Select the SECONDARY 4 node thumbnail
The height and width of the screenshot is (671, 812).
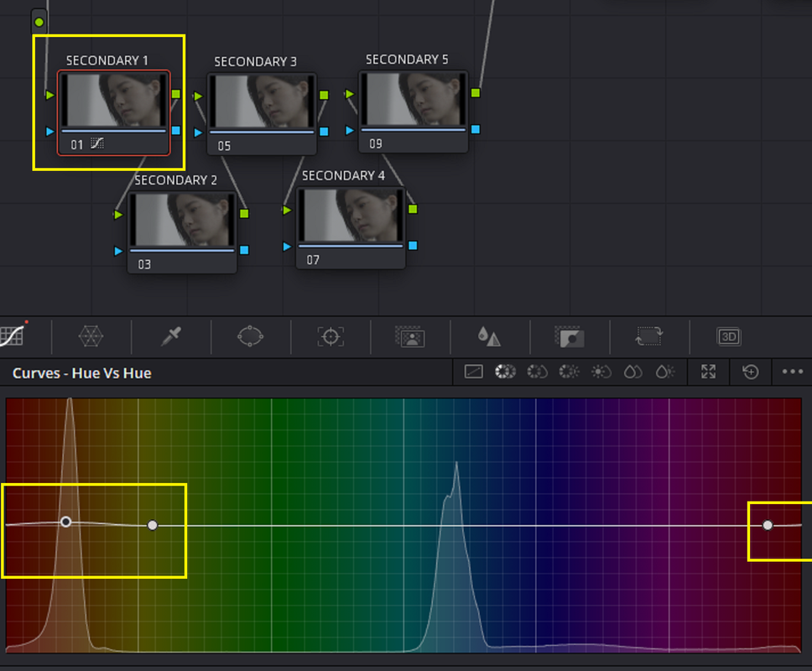[x=351, y=216]
